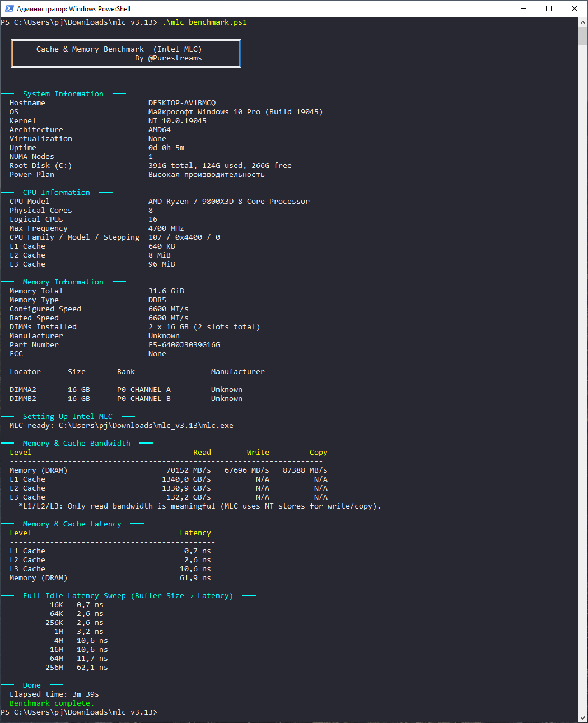588x723 pixels.
Task: Click the System Information section header
Action: click(63, 94)
